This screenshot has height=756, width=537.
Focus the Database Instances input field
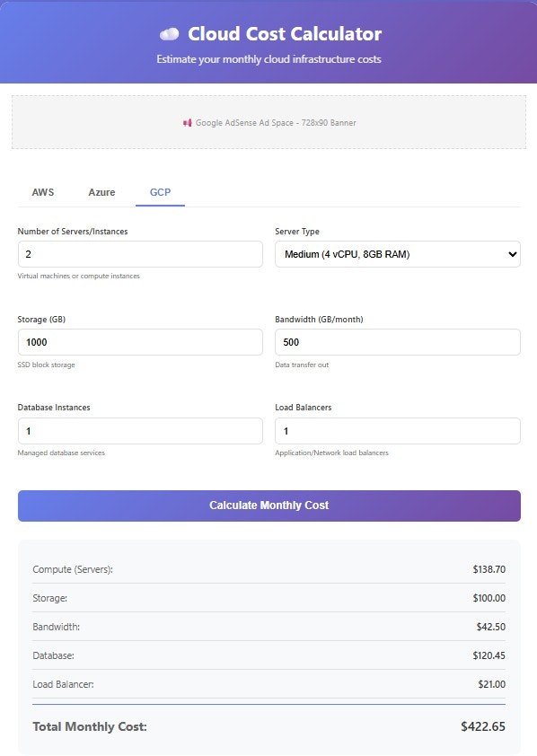coord(140,431)
